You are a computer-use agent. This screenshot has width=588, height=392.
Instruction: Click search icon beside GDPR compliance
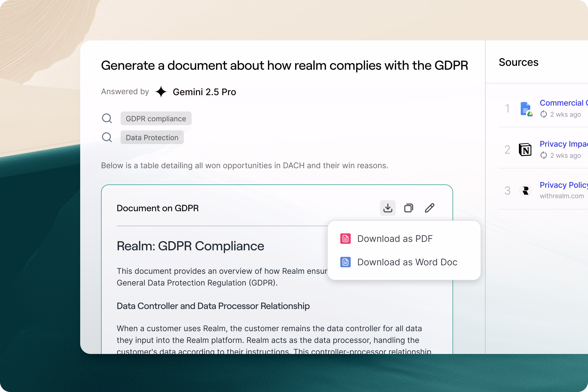point(107,118)
